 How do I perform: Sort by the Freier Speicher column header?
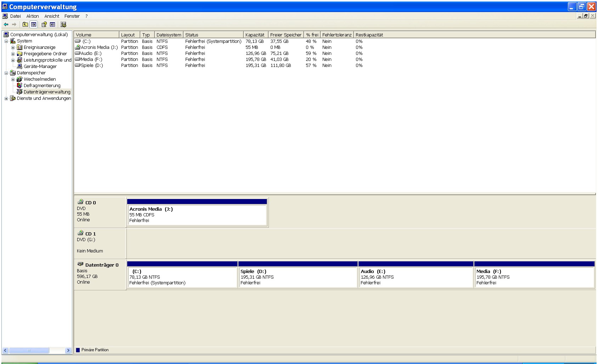click(286, 35)
